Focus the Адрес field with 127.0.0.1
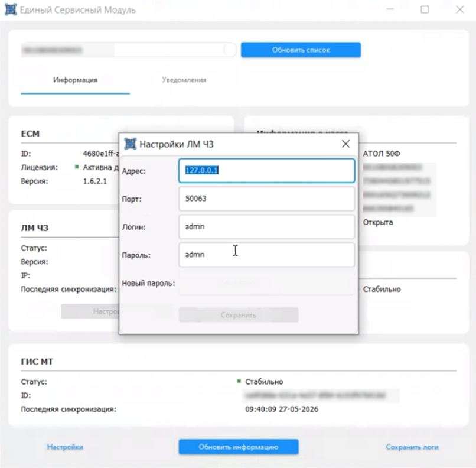The height and width of the screenshot is (468, 476). tap(266, 170)
